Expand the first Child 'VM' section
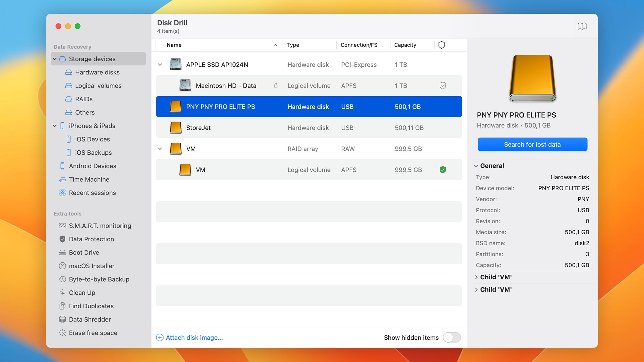Image resolution: width=644 pixels, height=362 pixels. [x=476, y=277]
